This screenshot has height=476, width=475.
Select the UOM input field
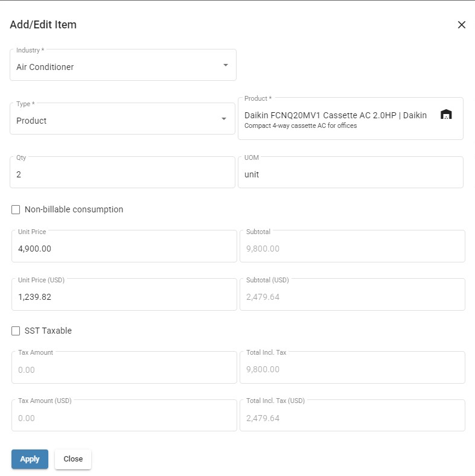tap(351, 173)
